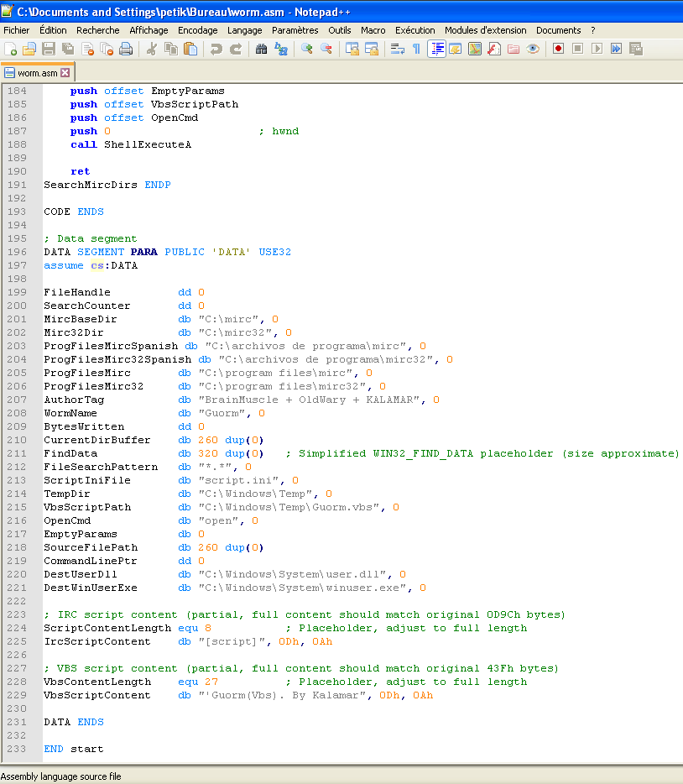Viewport: 683px width, 784px height.
Task: Click the status bar 'Assembly language source file'
Action: tap(61, 776)
